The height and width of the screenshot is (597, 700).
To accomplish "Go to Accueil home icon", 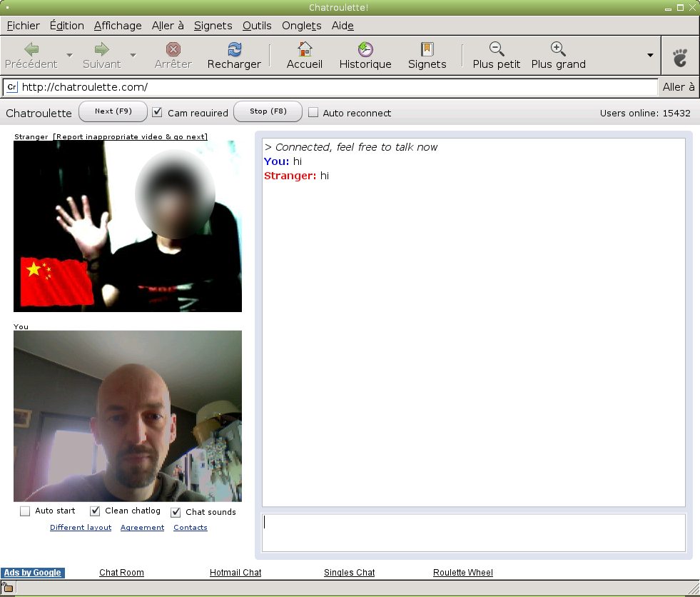I will pos(305,49).
